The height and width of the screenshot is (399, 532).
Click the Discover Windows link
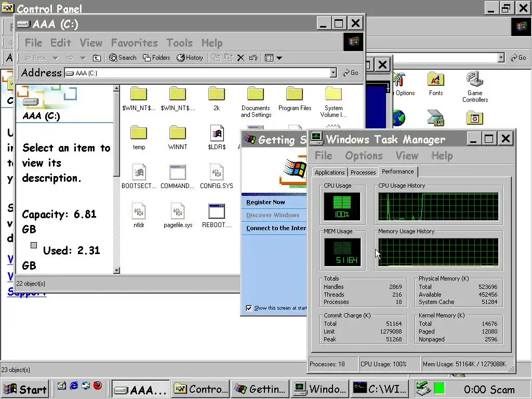click(272, 215)
